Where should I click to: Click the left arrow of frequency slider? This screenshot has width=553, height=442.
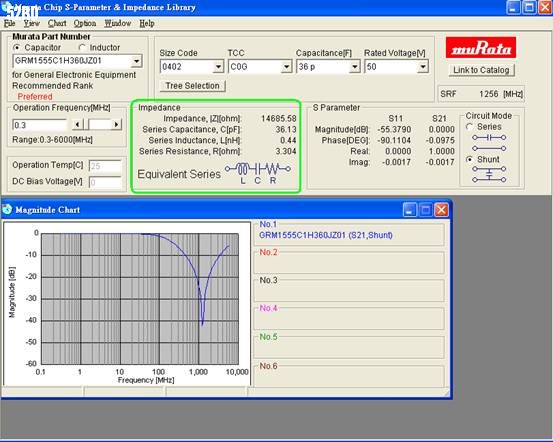pos(77,124)
